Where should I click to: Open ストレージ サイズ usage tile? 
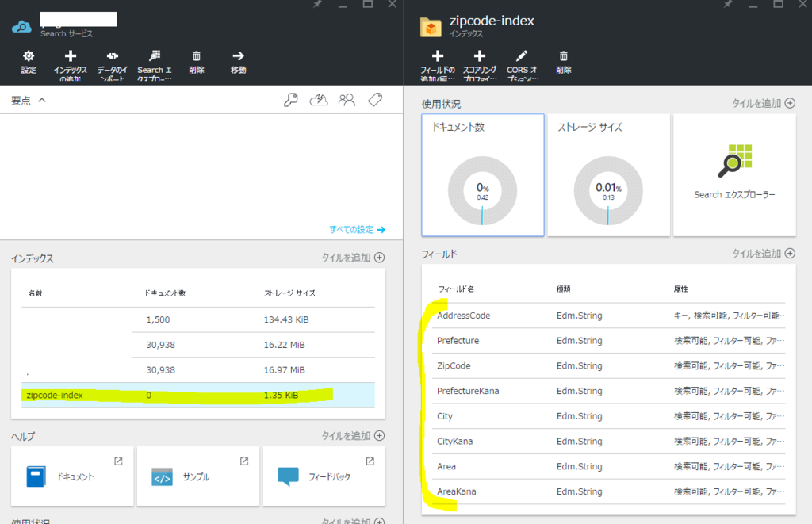point(608,175)
